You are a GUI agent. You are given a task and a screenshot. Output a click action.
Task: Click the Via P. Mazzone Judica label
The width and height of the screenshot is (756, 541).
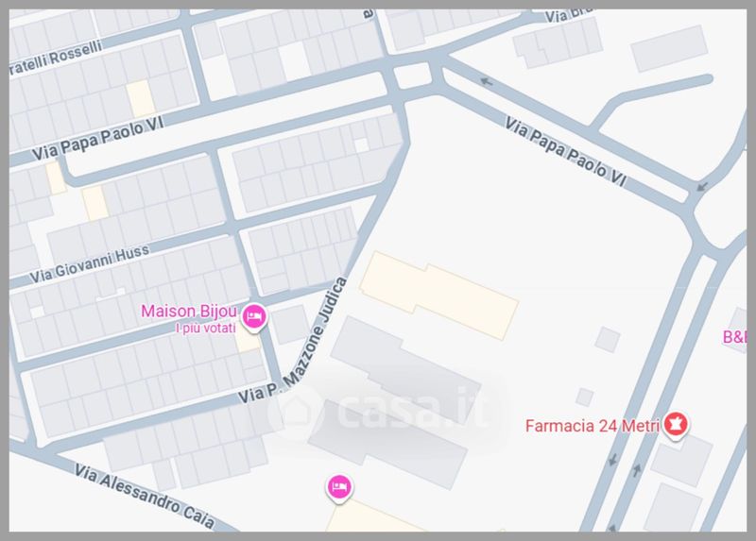coord(293,341)
